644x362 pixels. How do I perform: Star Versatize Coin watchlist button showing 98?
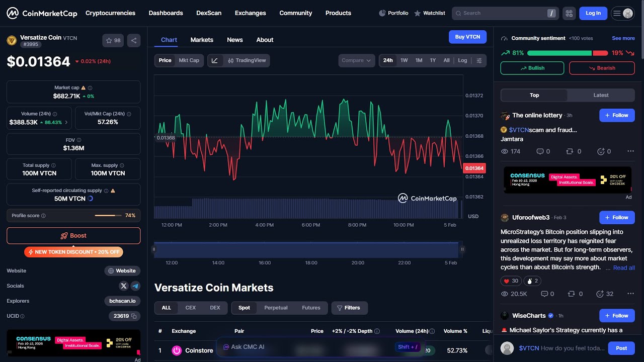point(113,41)
